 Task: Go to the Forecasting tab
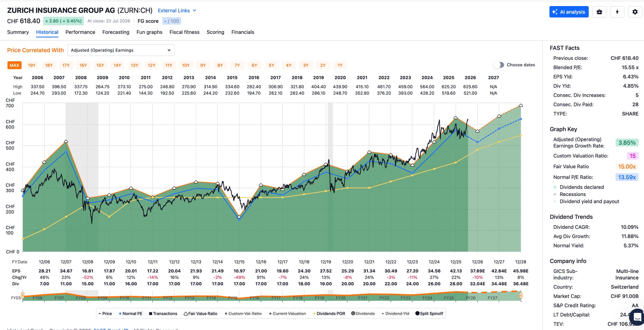click(x=116, y=32)
